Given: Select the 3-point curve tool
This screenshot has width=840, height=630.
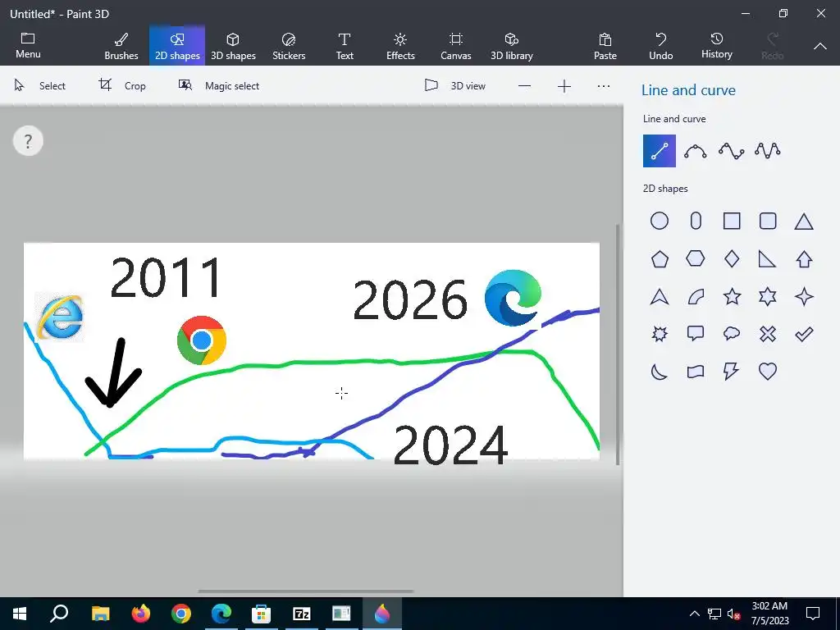Looking at the screenshot, I should click(x=696, y=151).
